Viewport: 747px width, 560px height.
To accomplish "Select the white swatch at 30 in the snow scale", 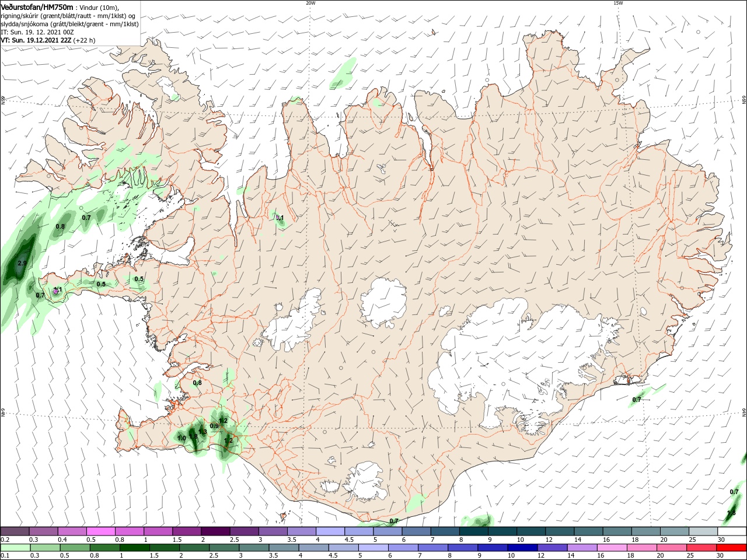I will point(732,531).
